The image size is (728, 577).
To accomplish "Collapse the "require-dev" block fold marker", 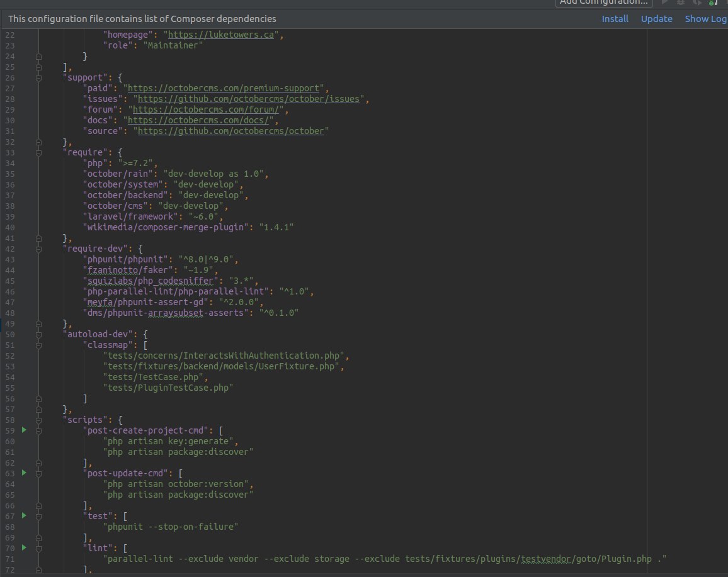I will pyautogui.click(x=38, y=249).
